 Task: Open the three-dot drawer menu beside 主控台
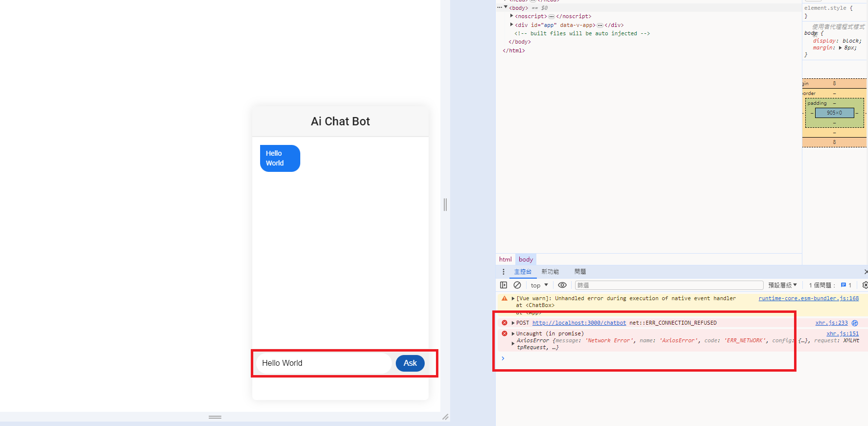tap(503, 272)
